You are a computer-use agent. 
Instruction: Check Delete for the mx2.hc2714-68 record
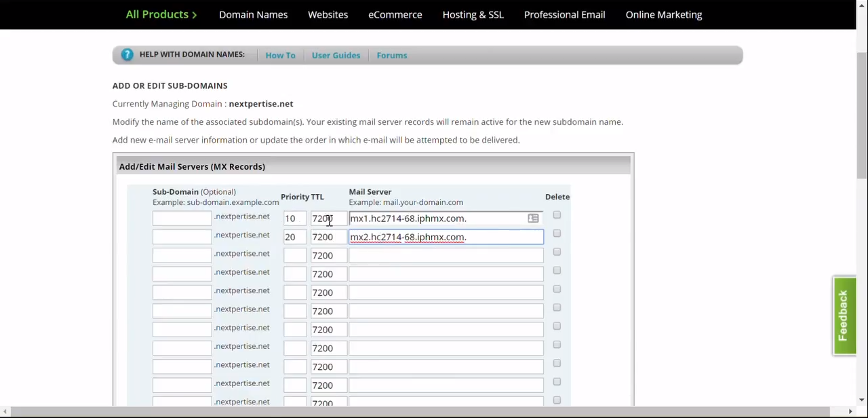click(557, 233)
